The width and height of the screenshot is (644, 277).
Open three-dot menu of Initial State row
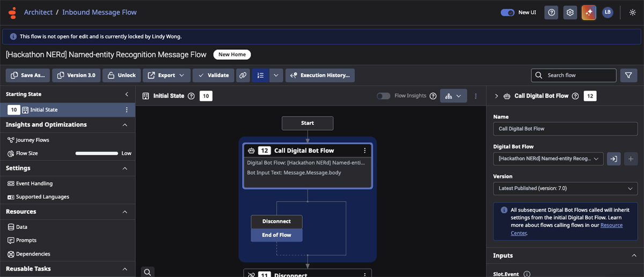[x=127, y=110]
